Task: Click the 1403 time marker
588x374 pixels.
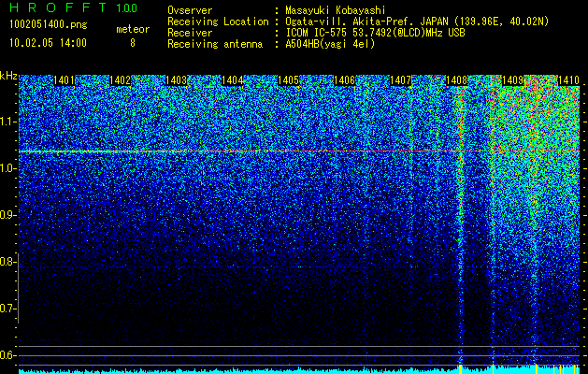Action: [x=176, y=80]
